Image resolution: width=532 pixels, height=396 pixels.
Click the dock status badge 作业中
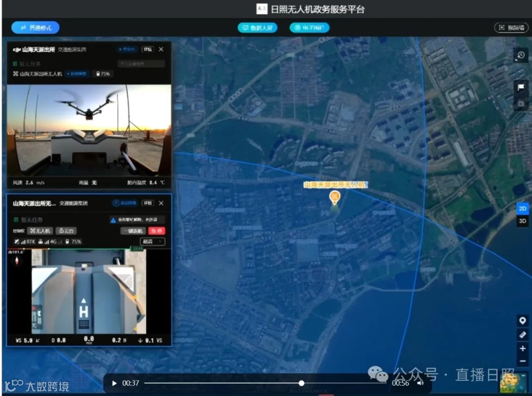pyautogui.click(x=127, y=50)
